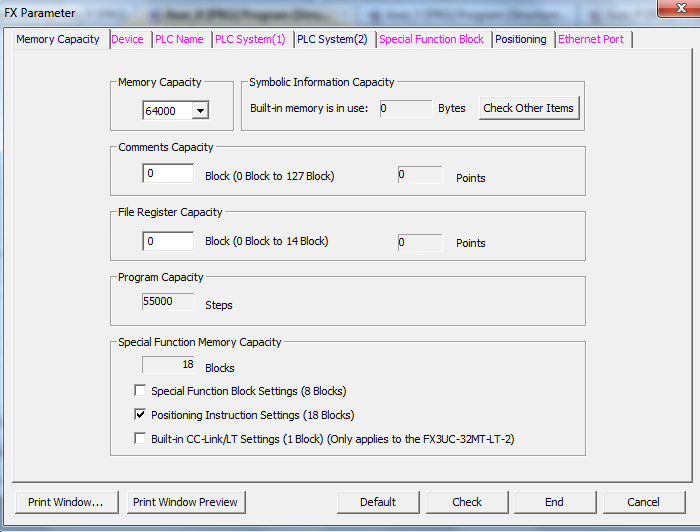Click the Comments Capacity points field
Image resolution: width=700 pixels, height=532 pixels.
tap(420, 175)
